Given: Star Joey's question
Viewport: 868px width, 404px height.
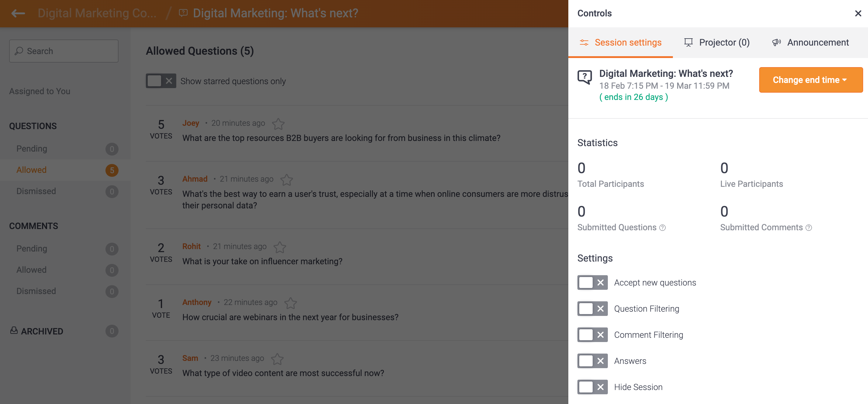Looking at the screenshot, I should click(x=278, y=124).
